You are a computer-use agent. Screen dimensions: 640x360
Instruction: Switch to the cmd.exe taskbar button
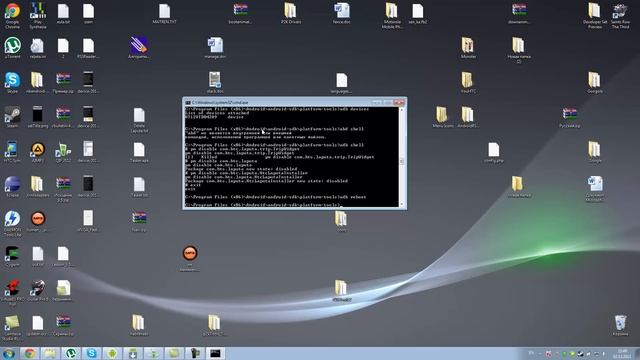pos(215,353)
